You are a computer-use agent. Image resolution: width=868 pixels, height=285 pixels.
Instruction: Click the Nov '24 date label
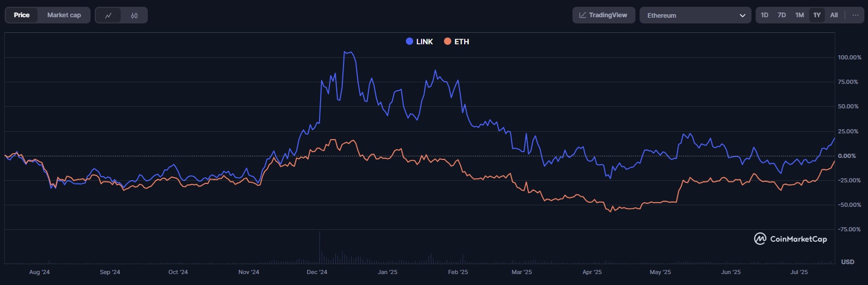click(x=249, y=272)
